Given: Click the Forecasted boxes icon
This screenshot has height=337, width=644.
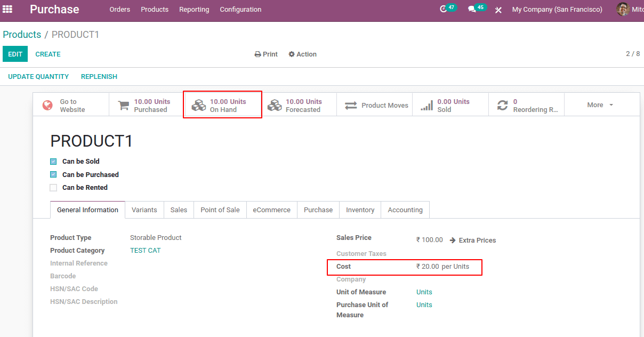Looking at the screenshot, I should coord(275,105).
